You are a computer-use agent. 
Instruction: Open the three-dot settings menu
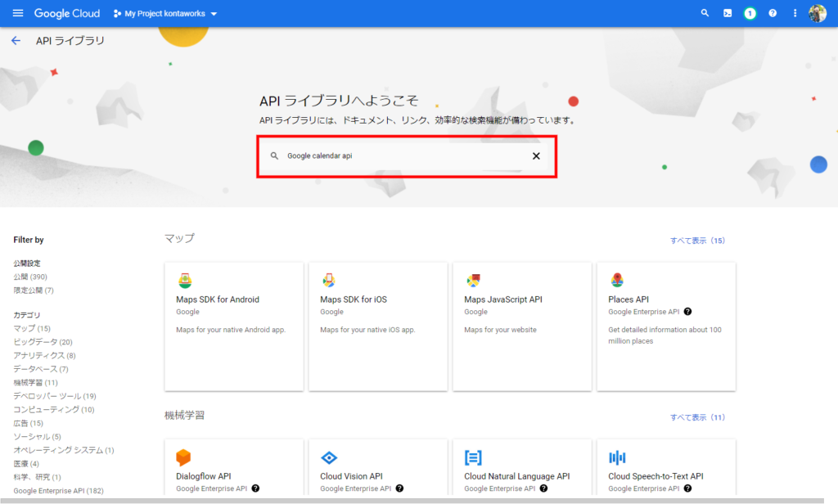pyautogui.click(x=795, y=13)
